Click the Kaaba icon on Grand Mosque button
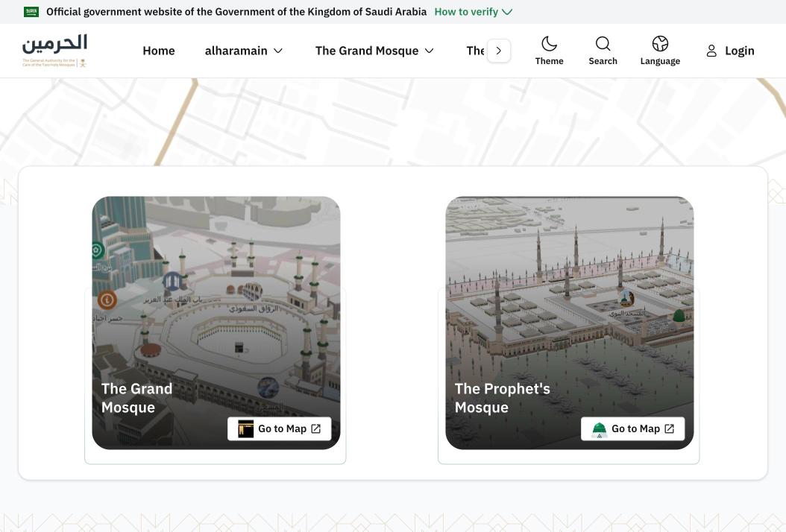Viewport: 786px width, 532px height. coord(245,429)
